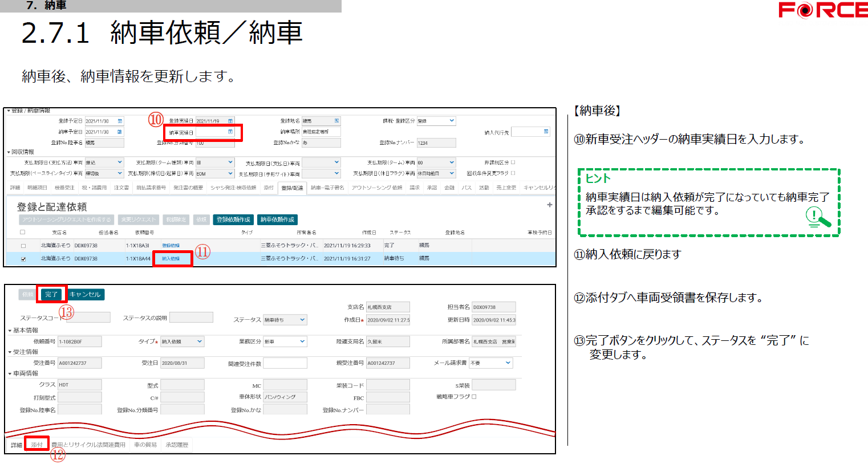This screenshot has height=468, width=868.
Task: Open calendar picker for 納車実績日 field
Action: tap(230, 132)
